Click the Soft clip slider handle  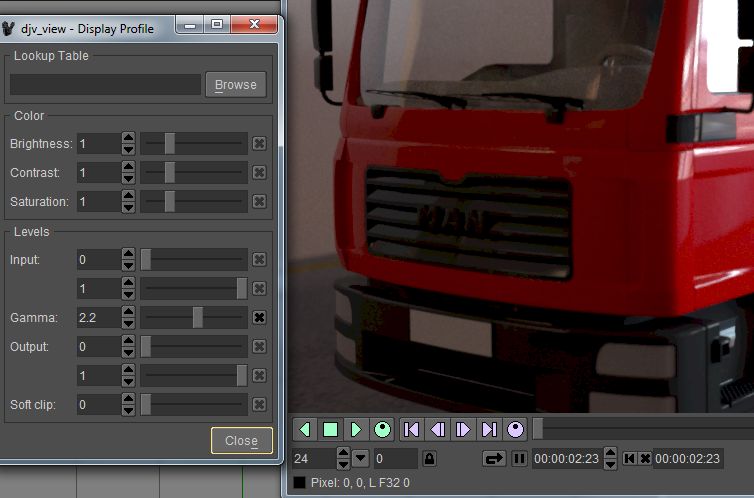146,405
